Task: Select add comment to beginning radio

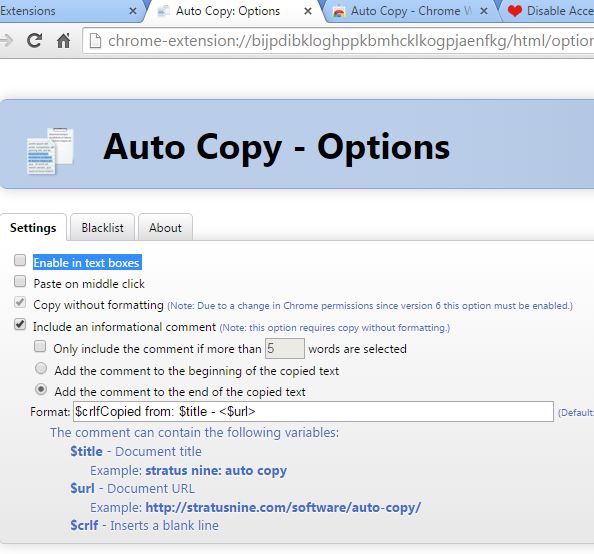Action: click(x=41, y=368)
